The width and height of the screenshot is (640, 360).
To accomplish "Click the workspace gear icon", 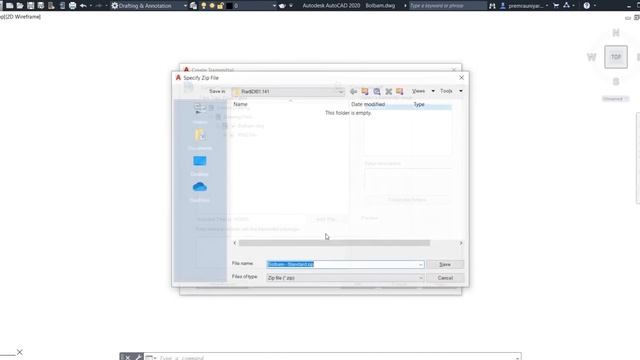I will 115,6.
